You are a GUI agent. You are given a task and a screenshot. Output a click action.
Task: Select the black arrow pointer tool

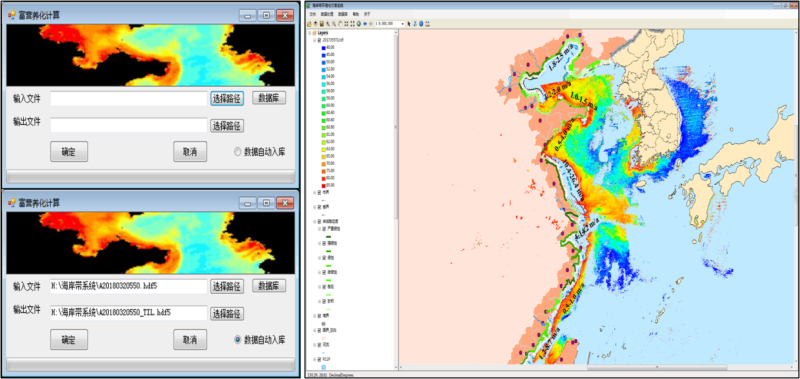(x=409, y=23)
